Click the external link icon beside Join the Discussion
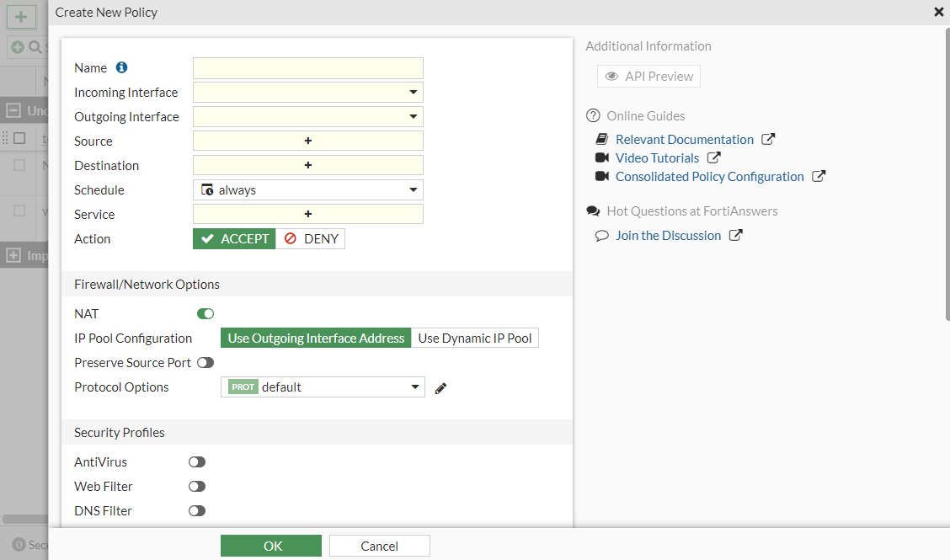 (735, 236)
